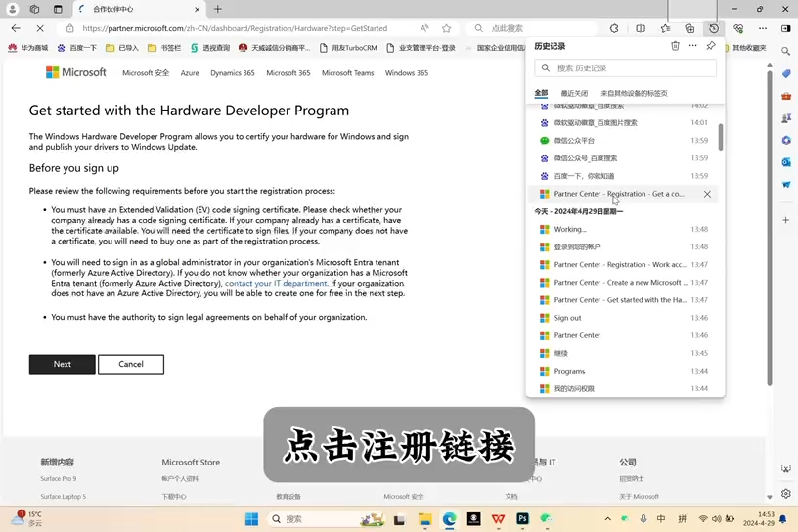
Task: Open 微信公众平台 history entry
Action: (624, 141)
